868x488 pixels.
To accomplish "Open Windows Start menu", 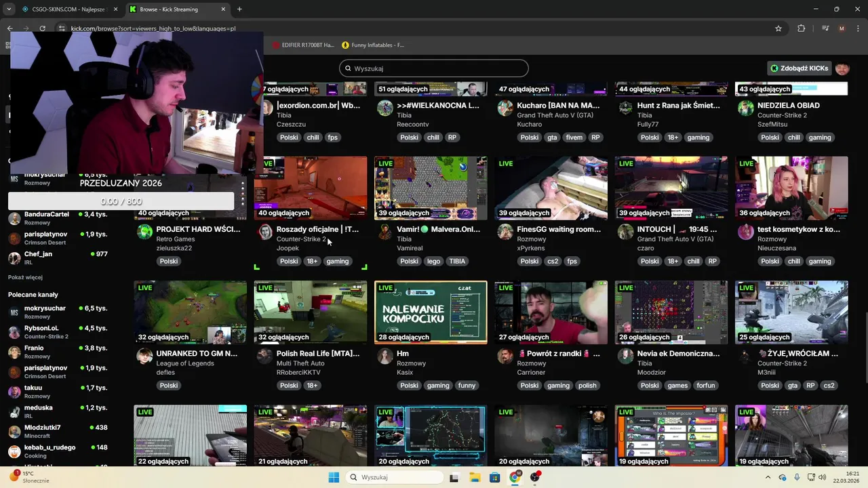I will [x=334, y=477].
